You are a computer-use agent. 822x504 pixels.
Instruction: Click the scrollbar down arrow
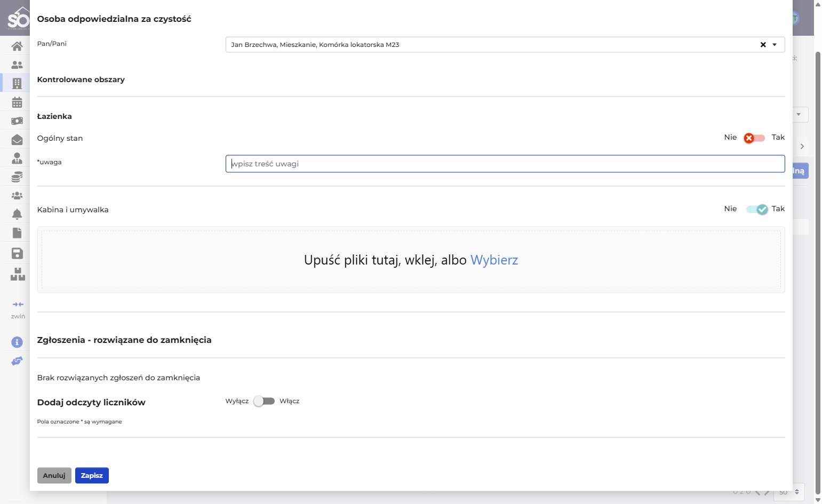pyautogui.click(x=818, y=500)
